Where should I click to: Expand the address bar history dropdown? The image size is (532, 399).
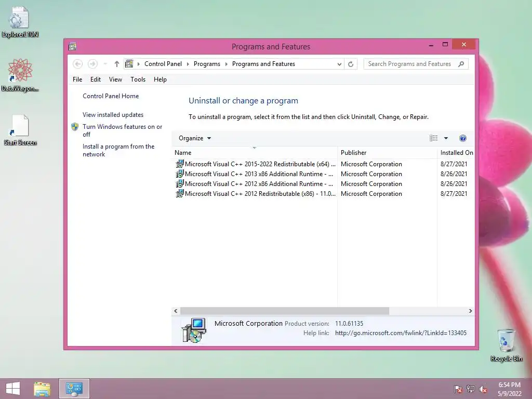pos(339,64)
